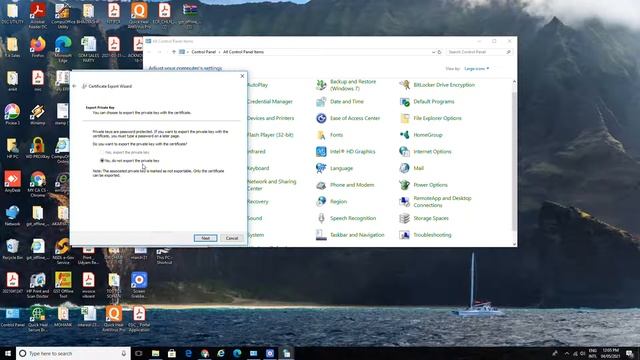Open Devices and Printers link
This screenshot has height=360, width=640.
click(x=271, y=118)
